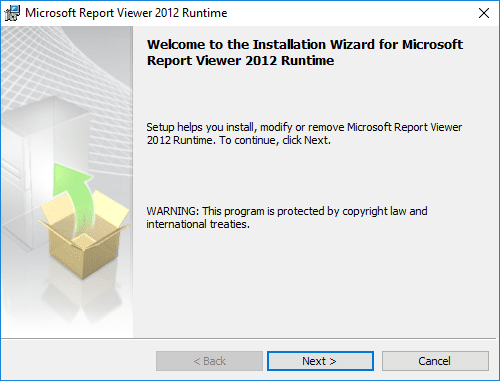
Task: Close the Report Viewer setup window
Action: click(484, 13)
